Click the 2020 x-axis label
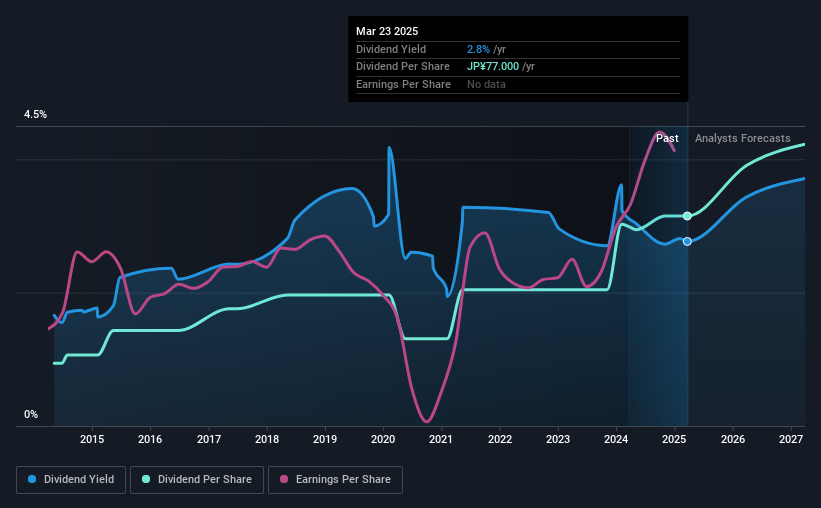This screenshot has width=821, height=508. tap(383, 439)
